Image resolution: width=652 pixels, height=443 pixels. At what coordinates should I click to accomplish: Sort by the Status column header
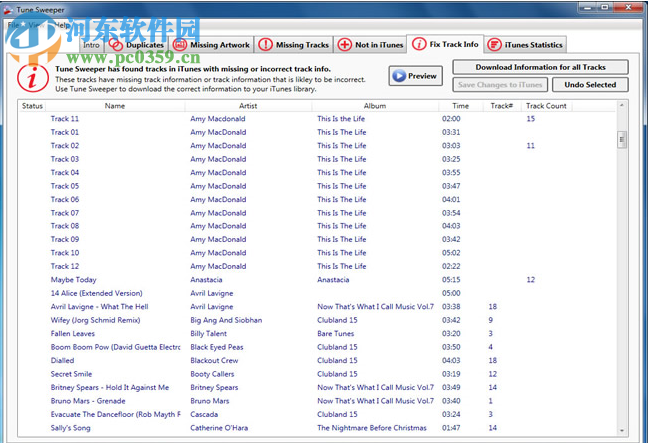[x=32, y=106]
